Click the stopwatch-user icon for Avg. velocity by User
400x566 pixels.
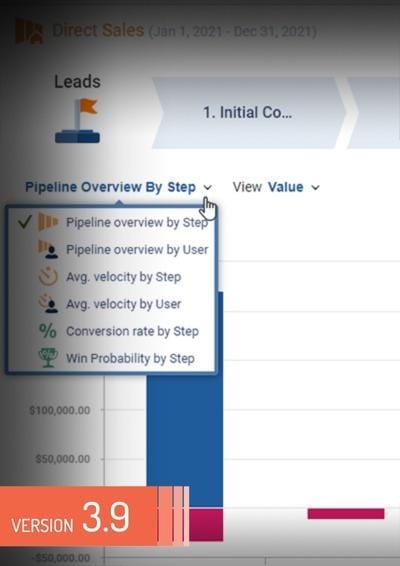click(x=48, y=304)
